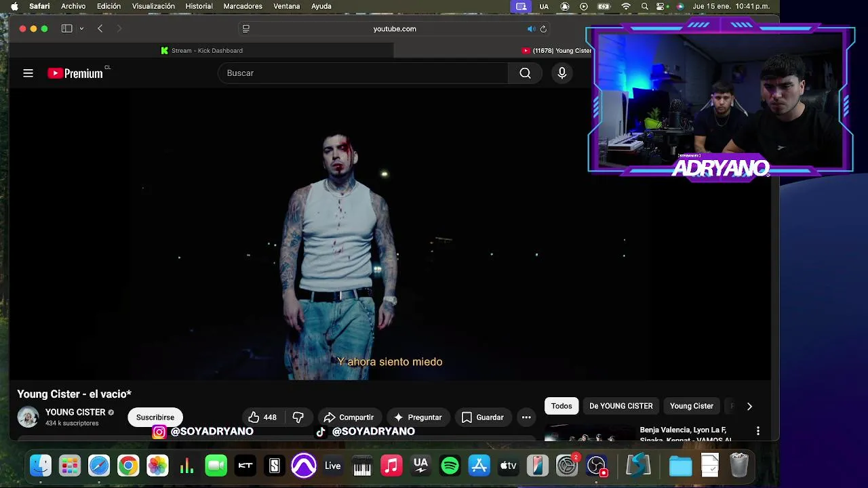Open the App Store from the Dock

click(479, 466)
